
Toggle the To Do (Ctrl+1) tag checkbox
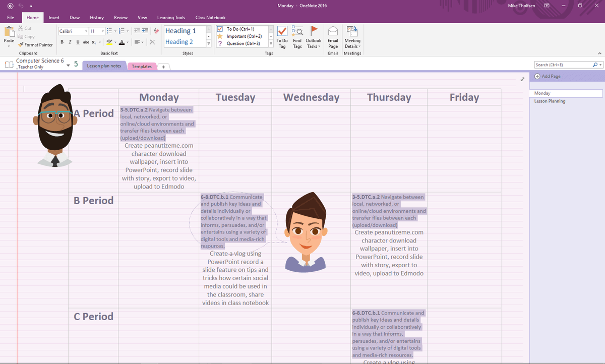coord(220,29)
